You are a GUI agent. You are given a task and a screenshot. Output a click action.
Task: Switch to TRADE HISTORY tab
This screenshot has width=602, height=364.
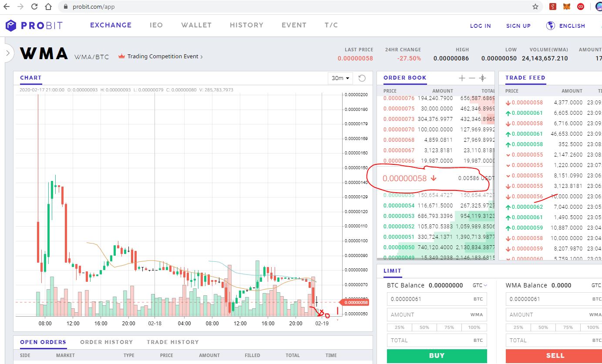point(172,342)
